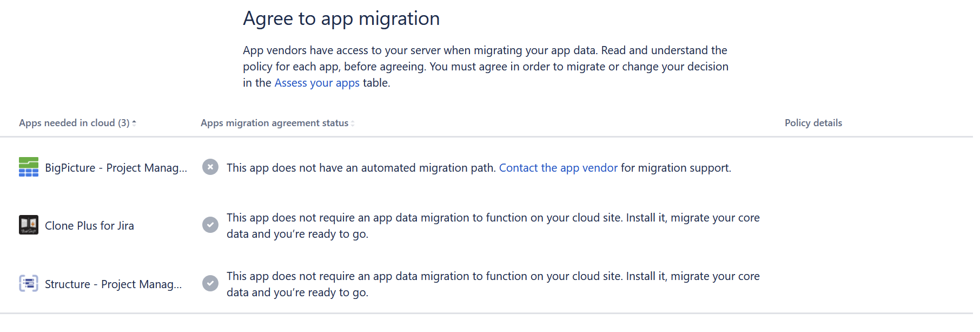Screen dimensions: 980x332
Task: Click the Policy details column header
Action: [813, 123]
